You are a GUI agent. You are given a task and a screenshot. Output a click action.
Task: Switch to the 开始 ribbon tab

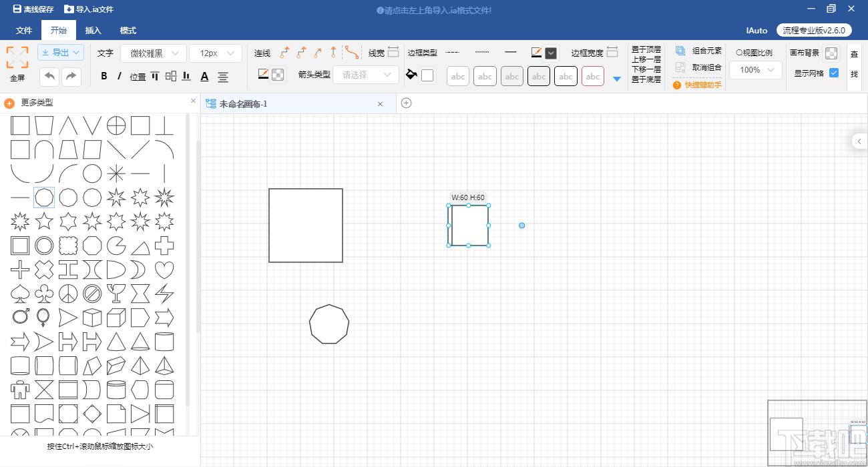pyautogui.click(x=59, y=31)
